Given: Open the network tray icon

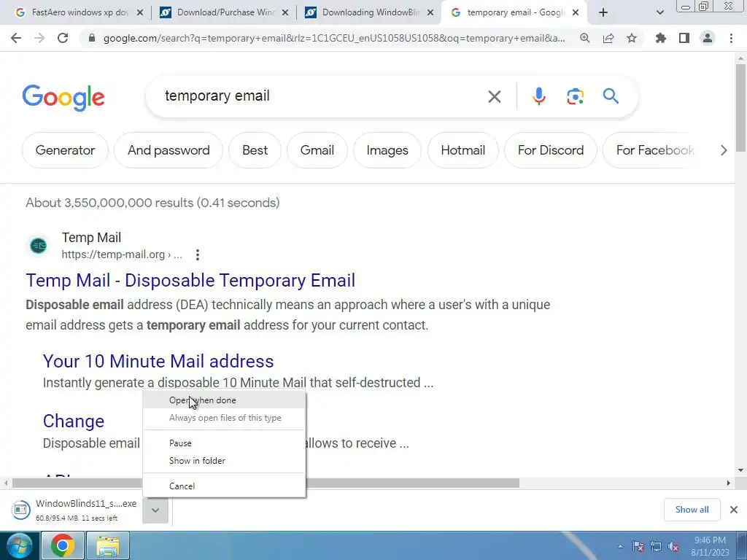Looking at the screenshot, I should pyautogui.click(x=656, y=547).
